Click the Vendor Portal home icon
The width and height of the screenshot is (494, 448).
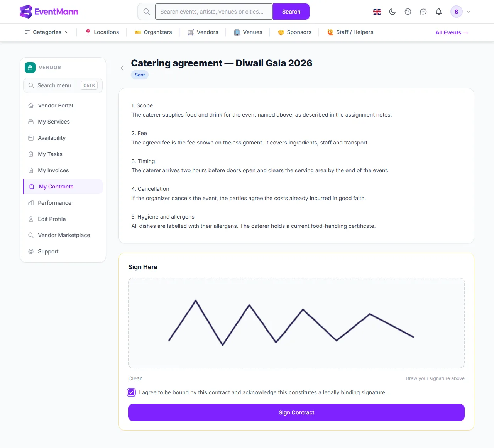point(31,105)
